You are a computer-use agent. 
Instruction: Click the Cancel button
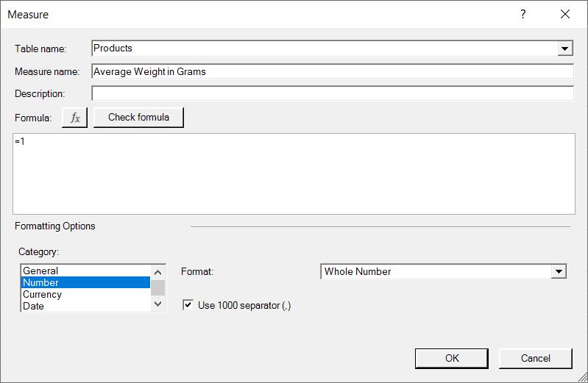click(x=536, y=358)
